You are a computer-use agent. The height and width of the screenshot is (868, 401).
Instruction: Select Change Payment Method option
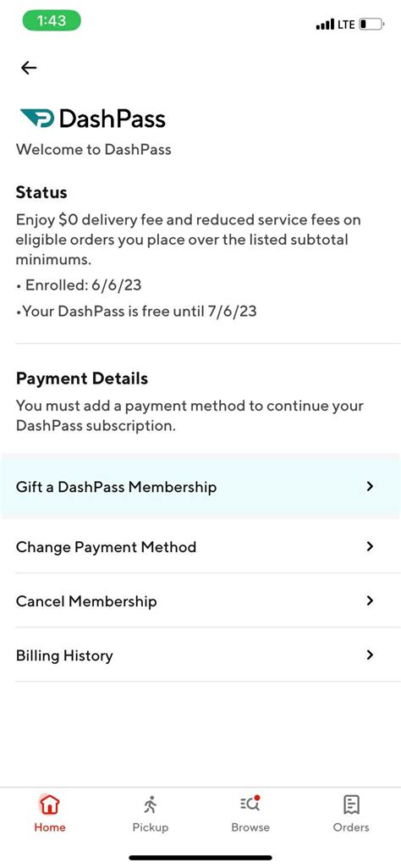click(x=200, y=546)
